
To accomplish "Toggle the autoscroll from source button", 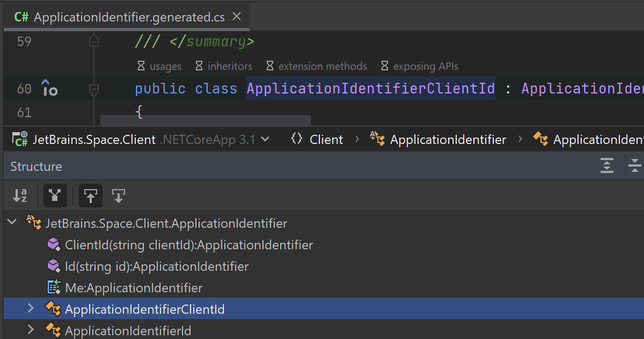I will coord(119,196).
